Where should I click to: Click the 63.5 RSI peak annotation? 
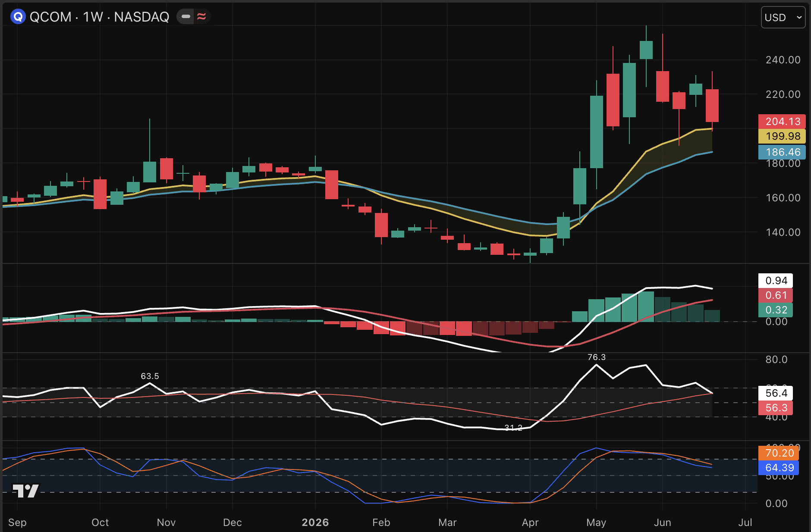150,376
